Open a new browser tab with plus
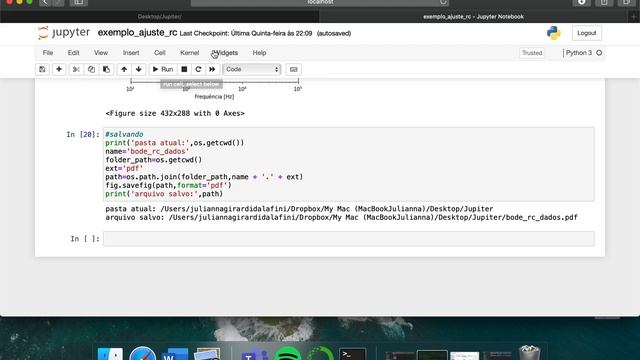The height and width of the screenshot is (360, 640). point(633,17)
